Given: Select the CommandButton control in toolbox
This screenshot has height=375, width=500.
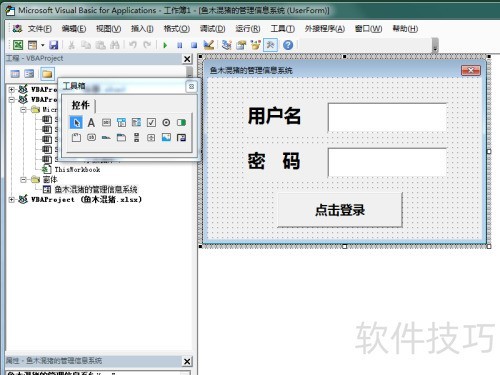Looking at the screenshot, I should point(91,137).
